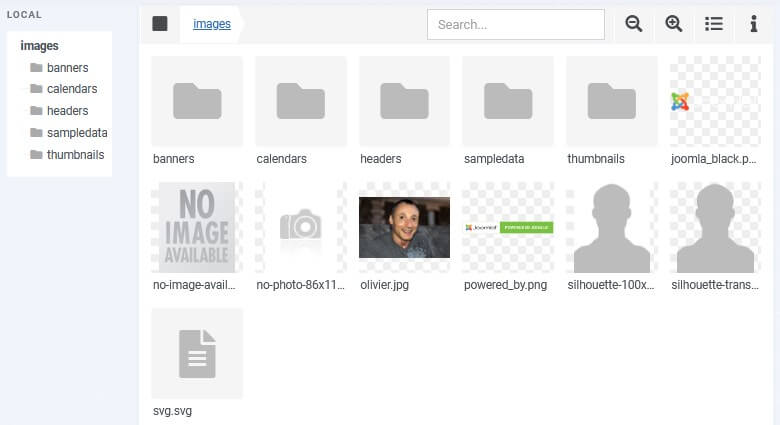Image resolution: width=780 pixels, height=425 pixels.
Task: Click the images breadcrumb link
Action: (211, 24)
